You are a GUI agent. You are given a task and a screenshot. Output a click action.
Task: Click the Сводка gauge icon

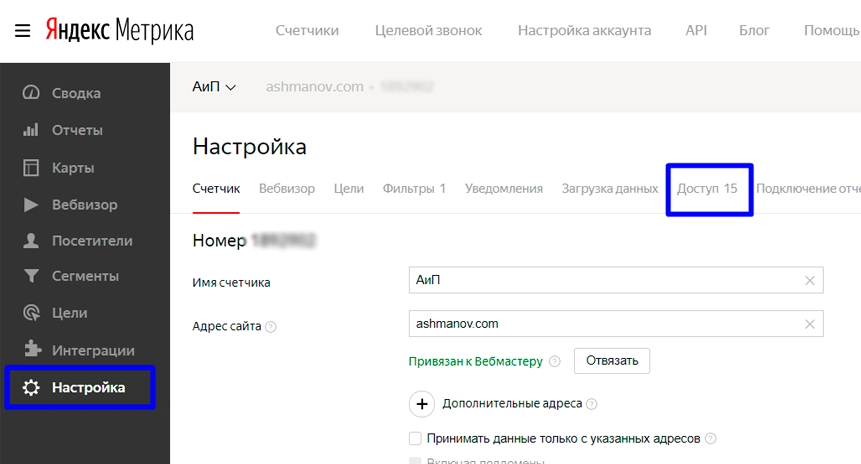(x=31, y=92)
